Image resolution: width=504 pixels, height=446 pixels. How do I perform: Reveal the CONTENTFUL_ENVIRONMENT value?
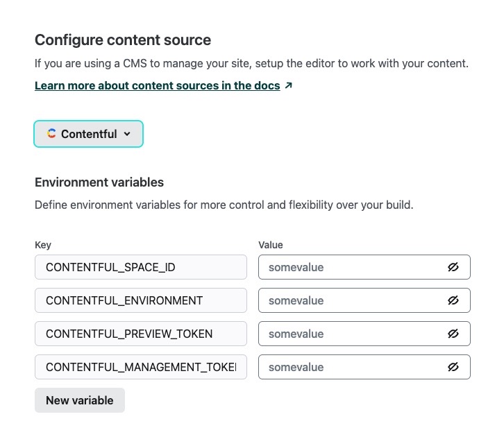tap(453, 300)
